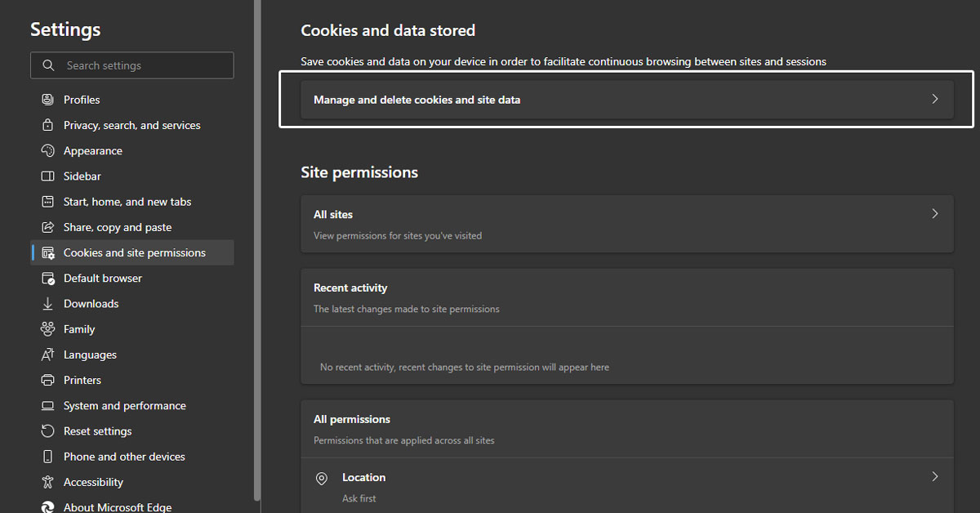The width and height of the screenshot is (980, 513).
Task: Click the Location pin icon
Action: [x=322, y=478]
